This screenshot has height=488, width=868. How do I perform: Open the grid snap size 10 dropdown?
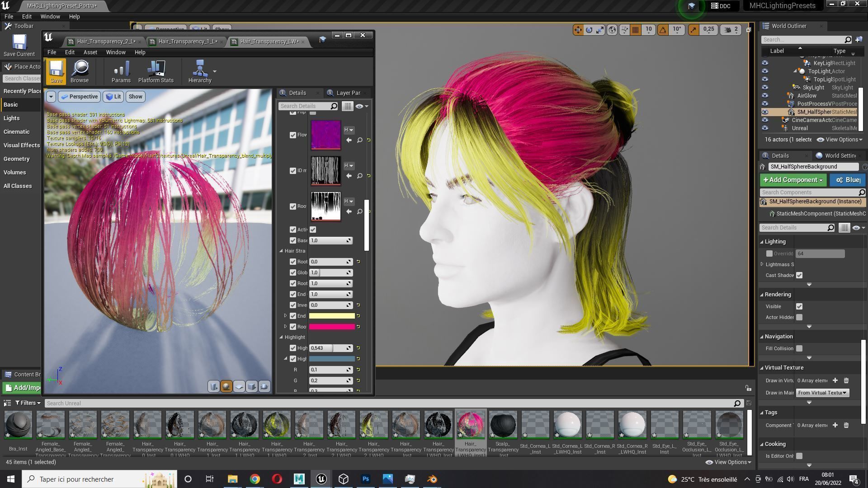pyautogui.click(x=649, y=30)
